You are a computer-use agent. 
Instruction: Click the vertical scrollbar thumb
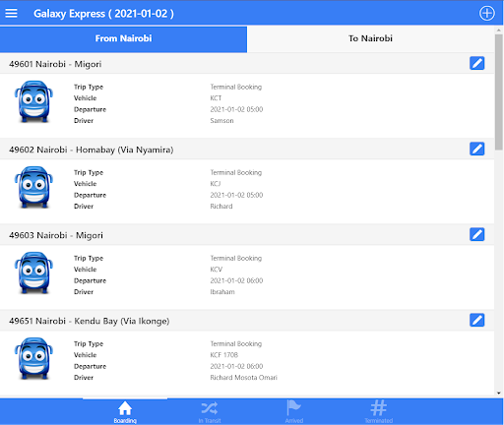pyautogui.click(x=499, y=91)
